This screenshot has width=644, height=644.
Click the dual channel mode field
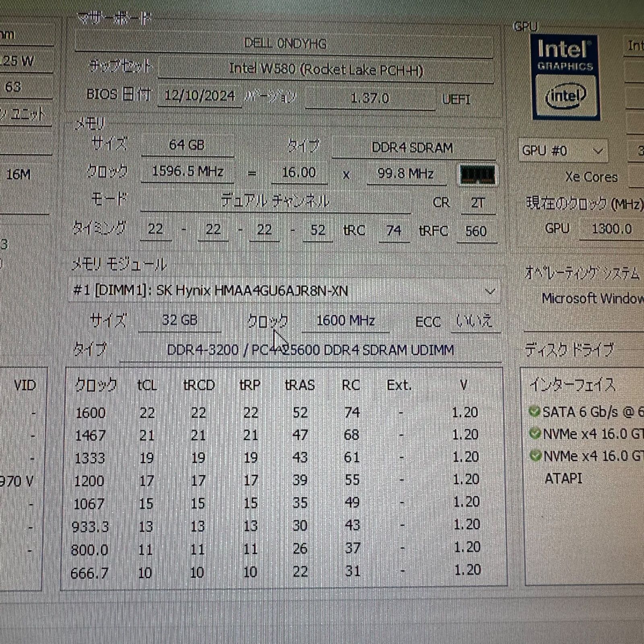pos(275,201)
